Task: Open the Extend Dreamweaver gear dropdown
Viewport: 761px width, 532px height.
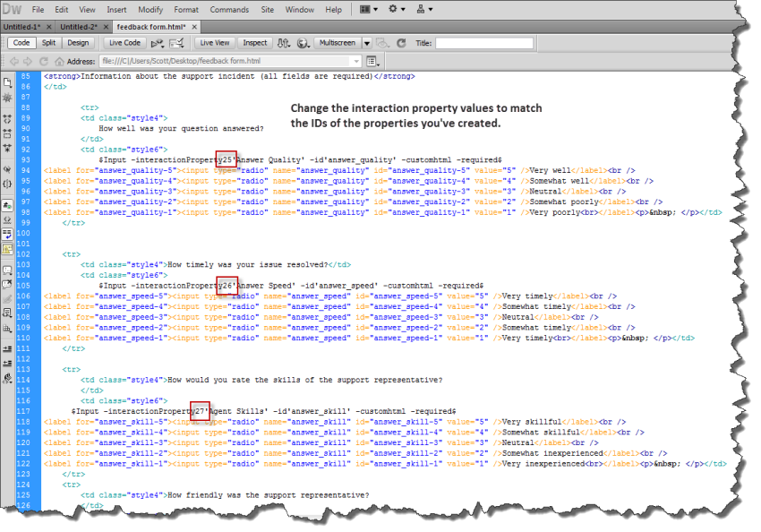Action: (397, 9)
